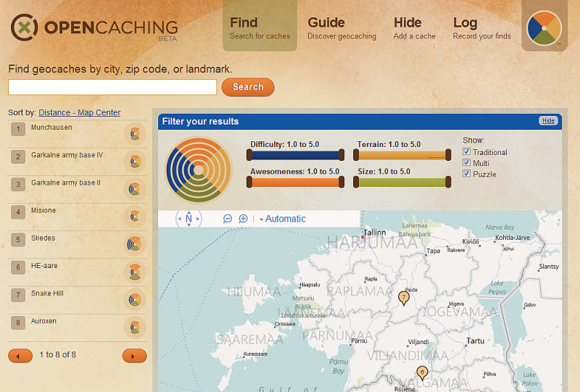Click number badge 1 for Munchausen

pos(17,130)
